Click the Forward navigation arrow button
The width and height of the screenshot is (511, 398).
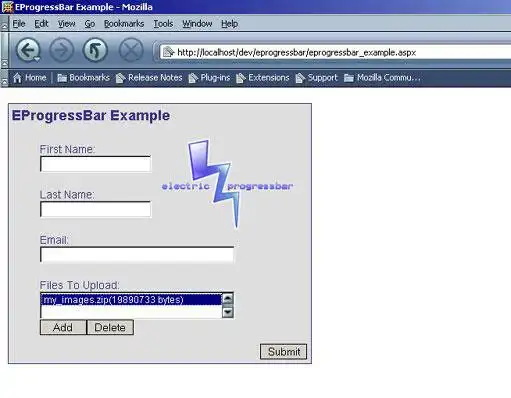(x=61, y=50)
